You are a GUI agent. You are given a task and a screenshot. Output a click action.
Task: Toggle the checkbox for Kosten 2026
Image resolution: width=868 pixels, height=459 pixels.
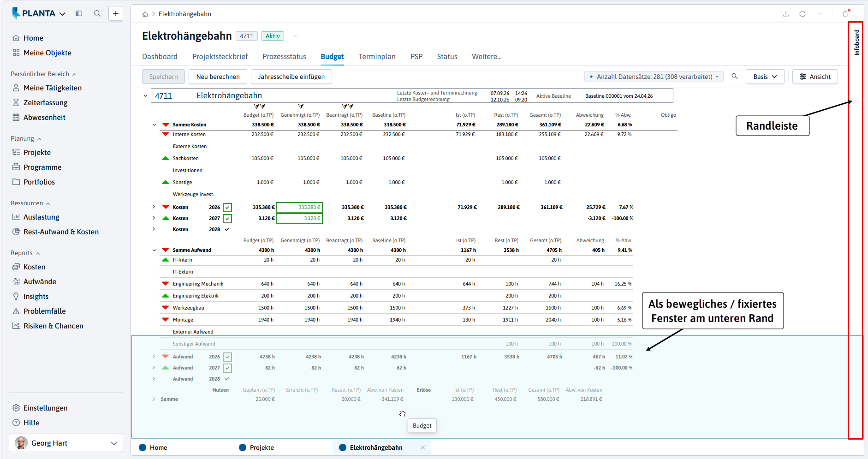227,208
